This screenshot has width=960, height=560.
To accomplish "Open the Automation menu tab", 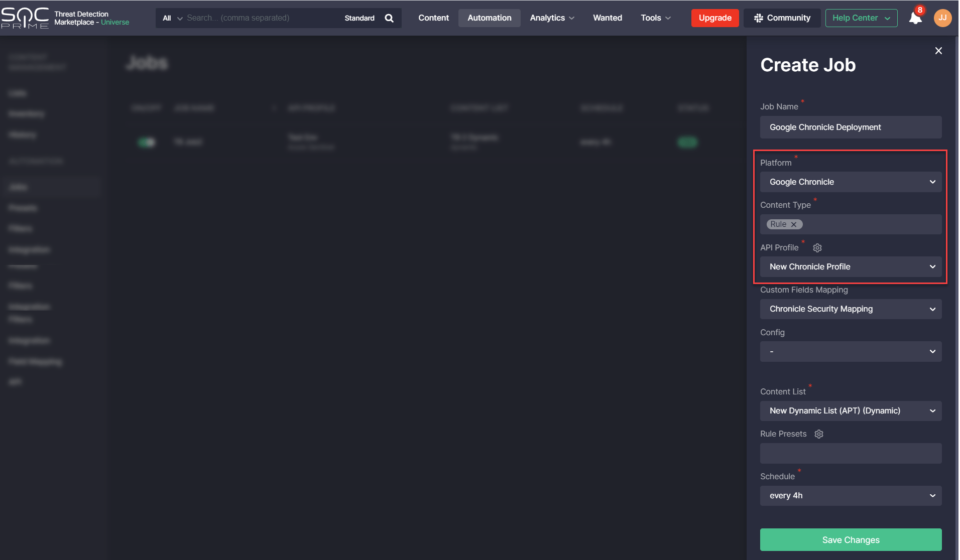I will 489,18.
